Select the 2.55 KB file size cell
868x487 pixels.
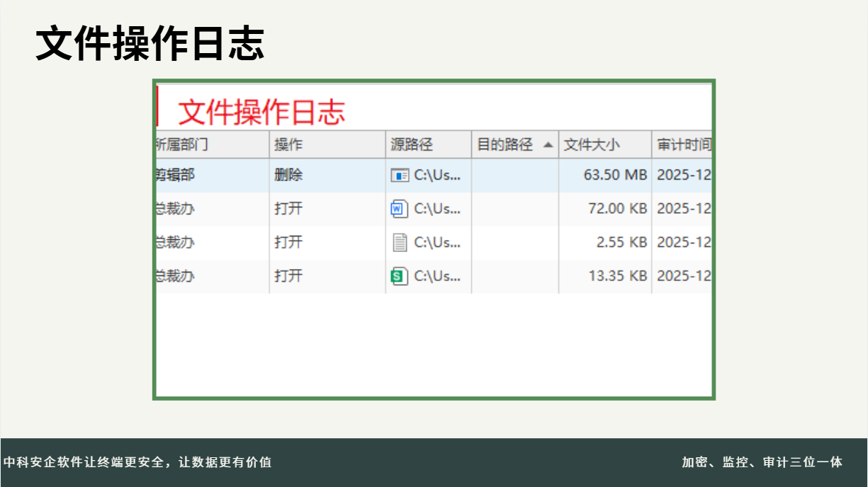[621, 243]
